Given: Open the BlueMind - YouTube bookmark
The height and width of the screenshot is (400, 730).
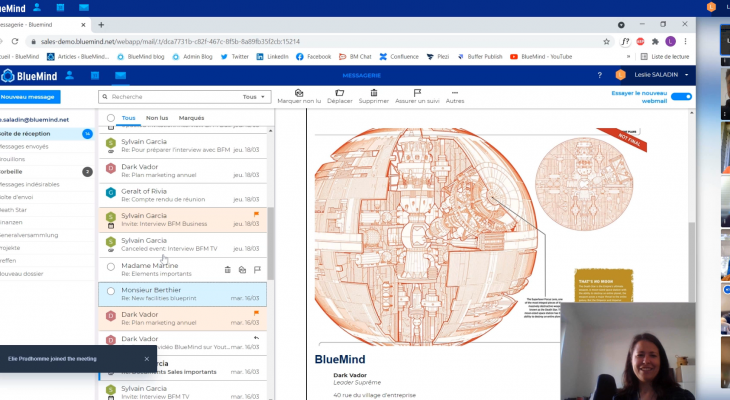Looking at the screenshot, I should 541,57.
